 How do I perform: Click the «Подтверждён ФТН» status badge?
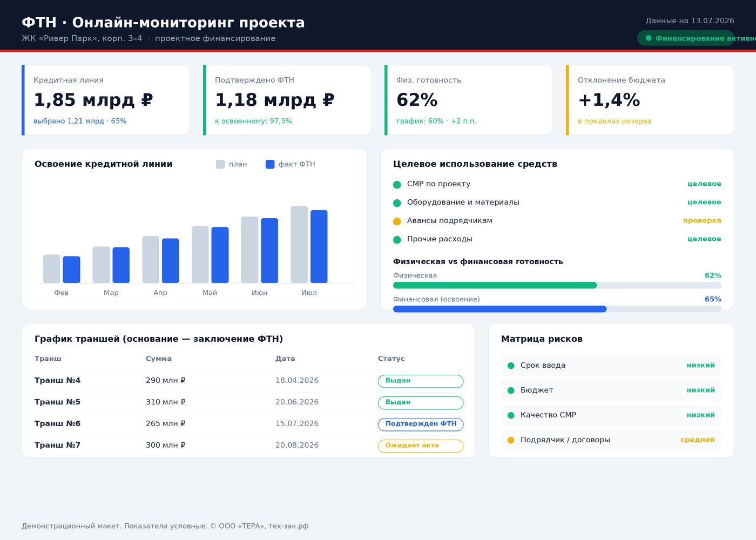(421, 424)
